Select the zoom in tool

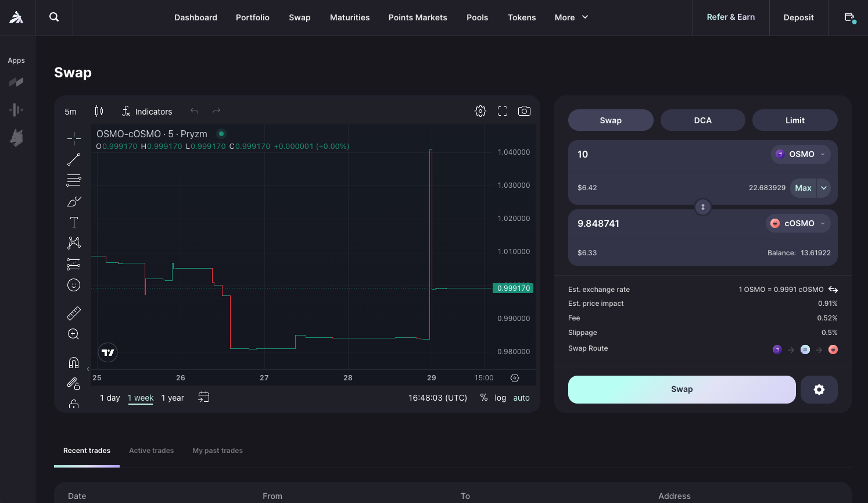coord(74,334)
